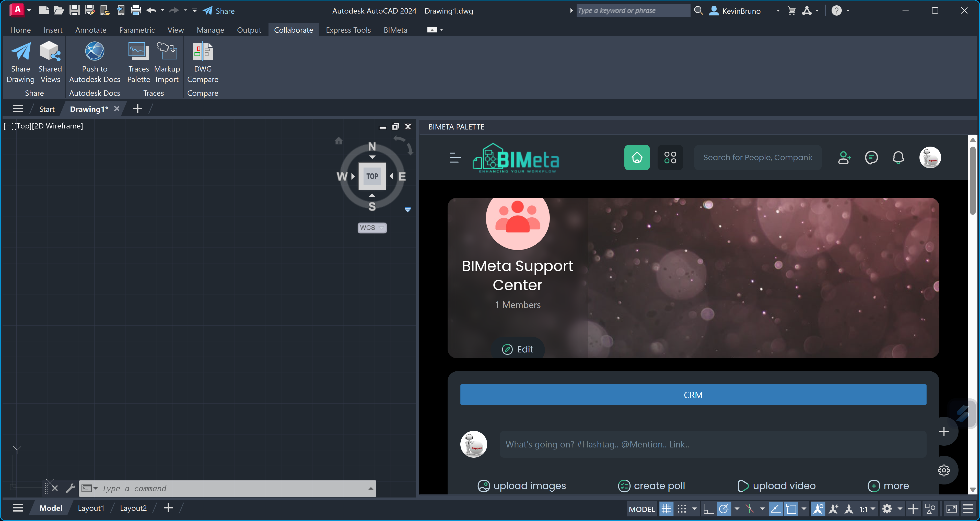The image size is (980, 521).
Task: Focus the 'What's going on?' post field
Action: pos(713,444)
